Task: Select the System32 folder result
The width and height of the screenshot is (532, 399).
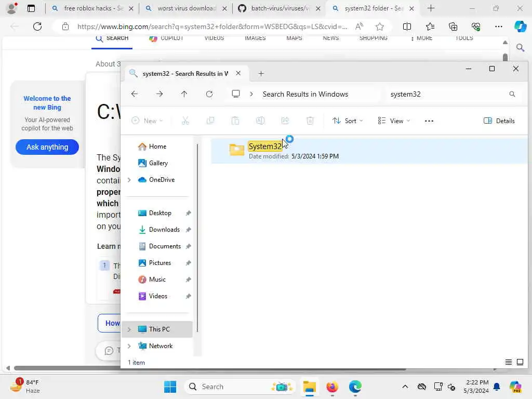Action: (369, 151)
